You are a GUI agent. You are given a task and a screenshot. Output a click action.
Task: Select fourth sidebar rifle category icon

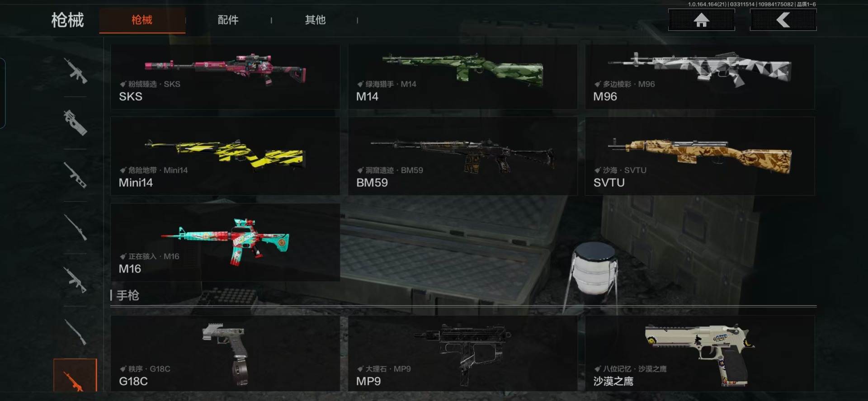point(75,227)
